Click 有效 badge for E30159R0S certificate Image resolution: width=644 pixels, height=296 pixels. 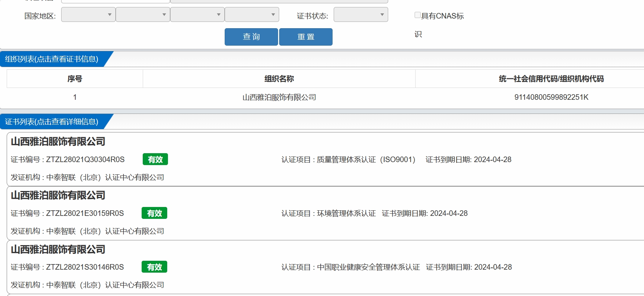pyautogui.click(x=154, y=213)
